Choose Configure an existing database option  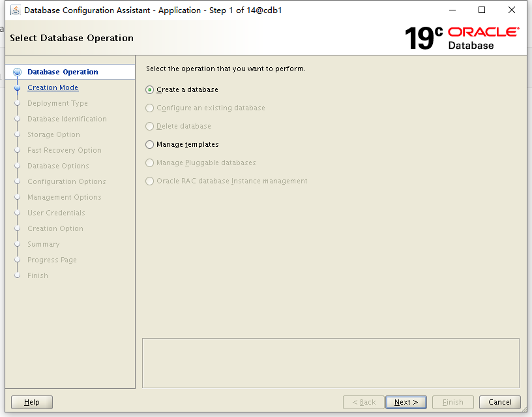tap(149, 108)
